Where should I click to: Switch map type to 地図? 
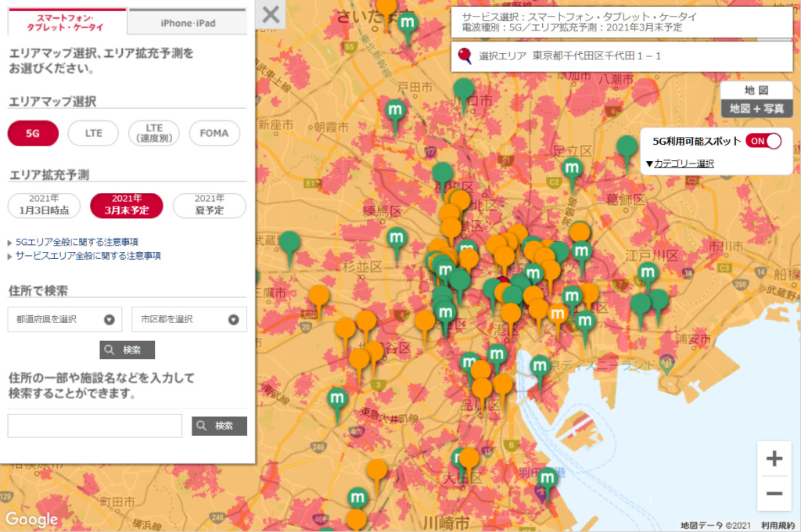(756, 90)
